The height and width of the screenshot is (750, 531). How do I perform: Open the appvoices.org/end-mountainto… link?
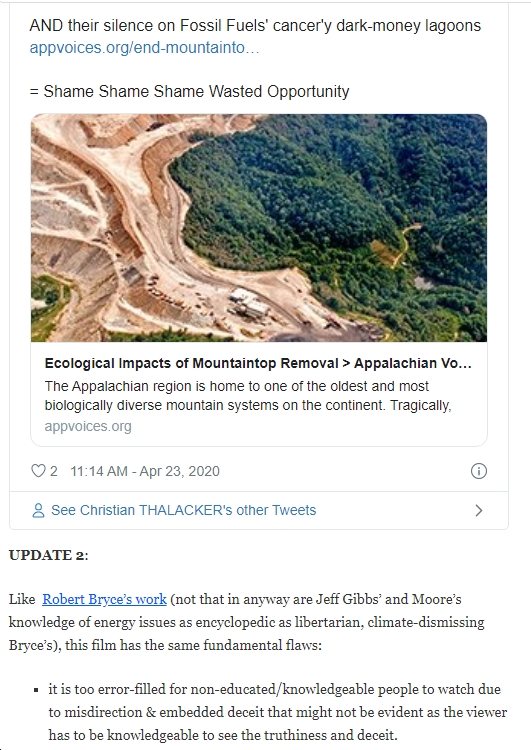click(x=144, y=47)
